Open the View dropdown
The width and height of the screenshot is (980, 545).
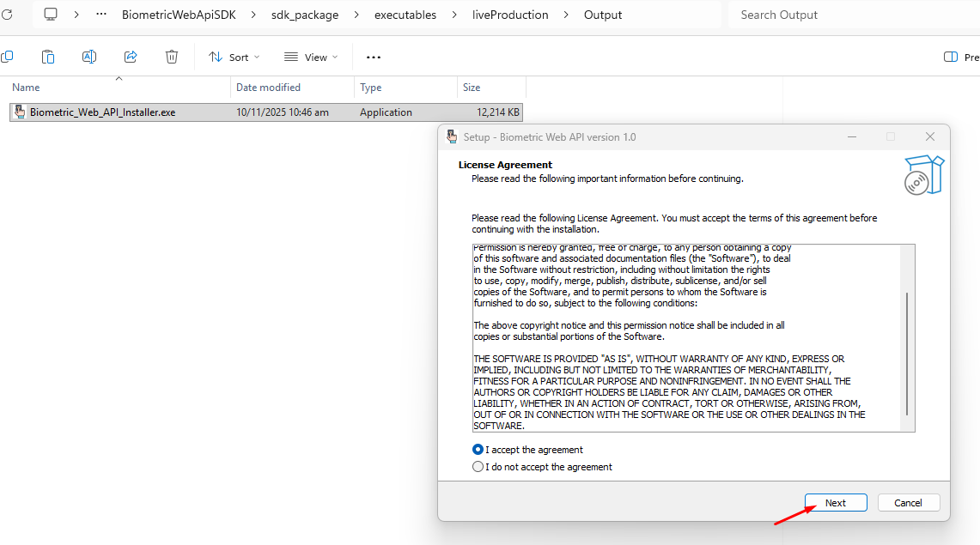pos(311,57)
